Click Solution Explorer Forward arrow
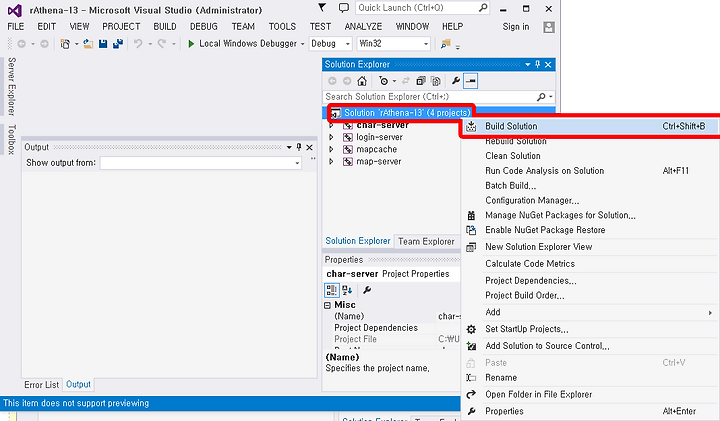This screenshot has height=421, width=720. point(347,81)
